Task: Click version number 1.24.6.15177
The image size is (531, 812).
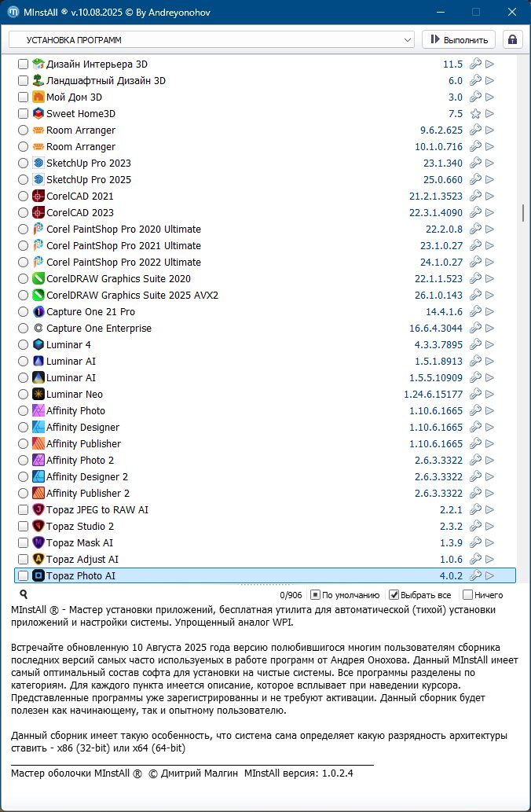Action: [433, 395]
